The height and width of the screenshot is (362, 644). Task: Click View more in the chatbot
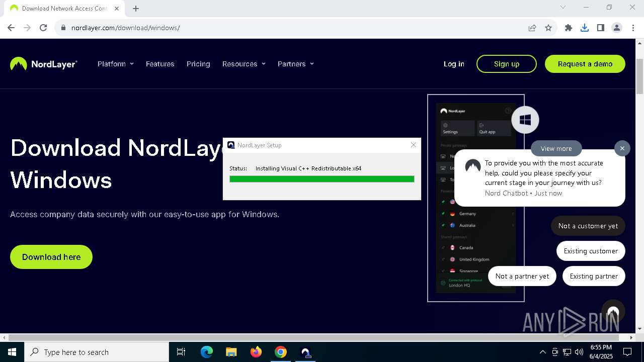point(556,148)
